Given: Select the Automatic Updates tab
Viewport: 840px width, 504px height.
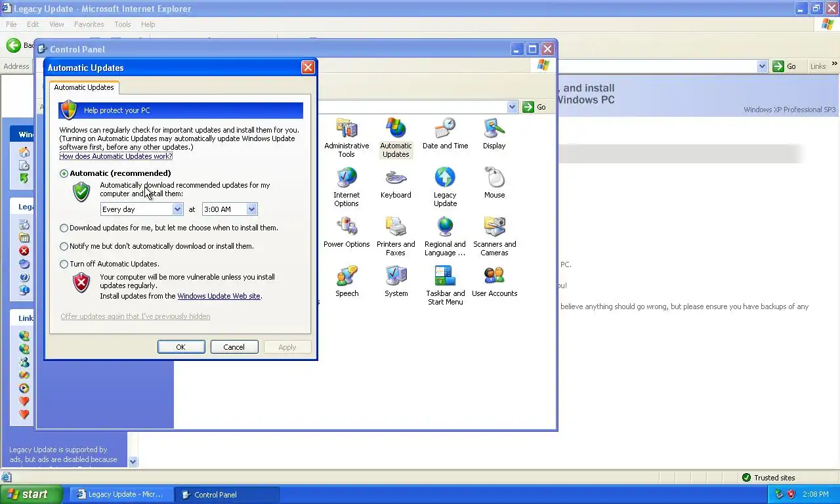Looking at the screenshot, I should pyautogui.click(x=84, y=87).
